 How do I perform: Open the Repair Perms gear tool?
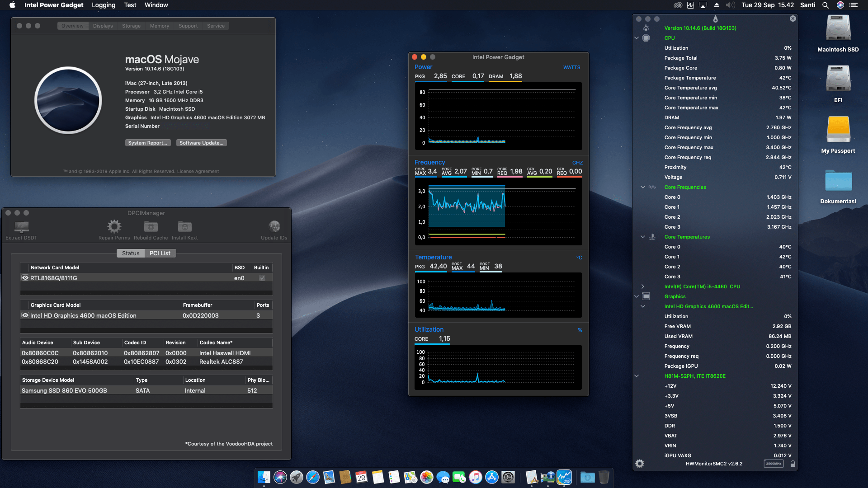pyautogui.click(x=114, y=226)
